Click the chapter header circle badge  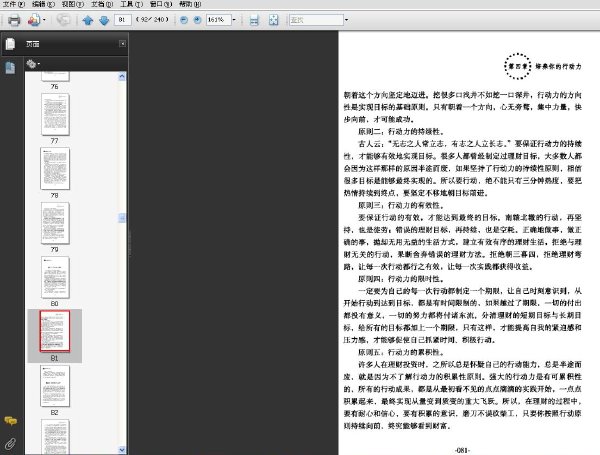517,66
